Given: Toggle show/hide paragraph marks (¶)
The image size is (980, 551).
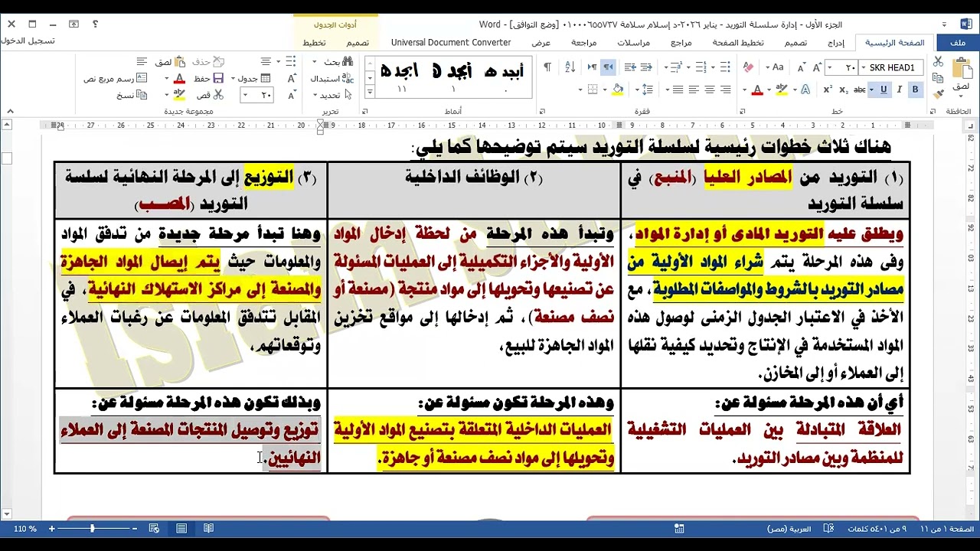Looking at the screenshot, I should pyautogui.click(x=547, y=67).
